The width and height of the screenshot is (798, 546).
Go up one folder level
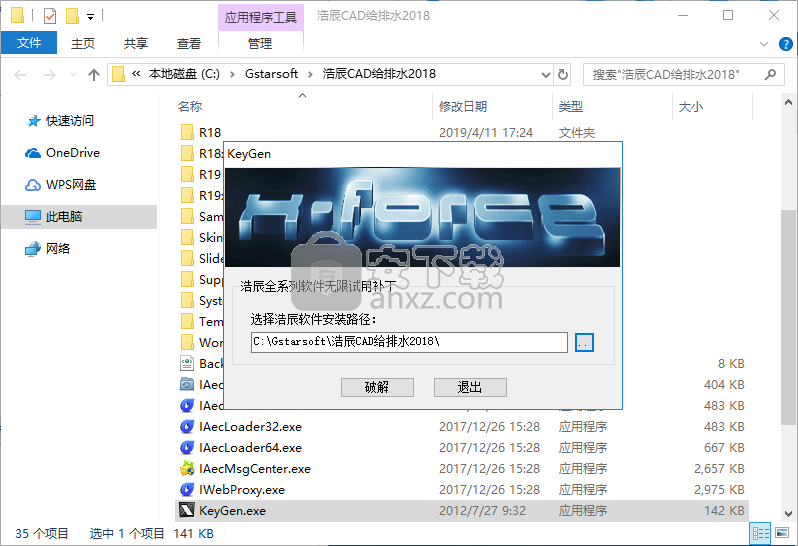point(94,75)
